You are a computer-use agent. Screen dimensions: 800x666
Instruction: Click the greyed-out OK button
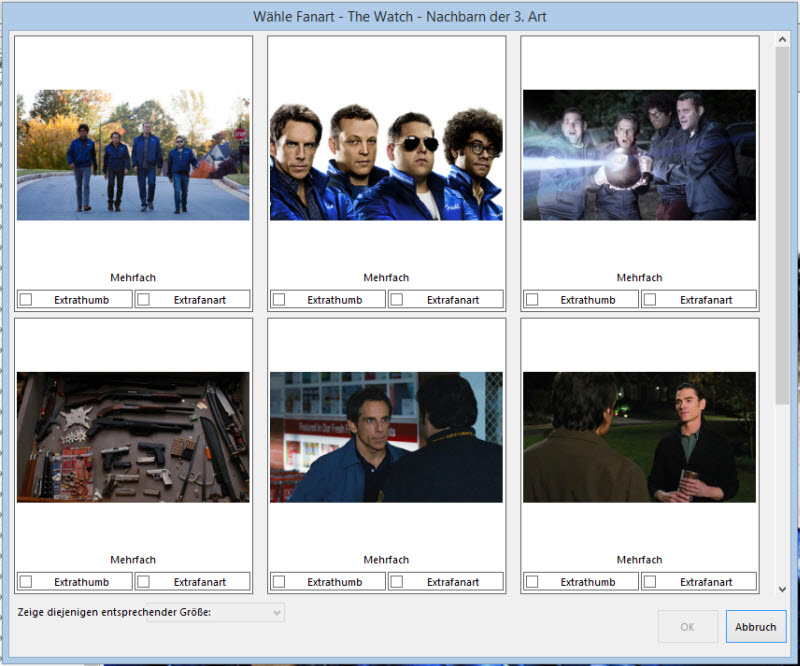coord(687,627)
